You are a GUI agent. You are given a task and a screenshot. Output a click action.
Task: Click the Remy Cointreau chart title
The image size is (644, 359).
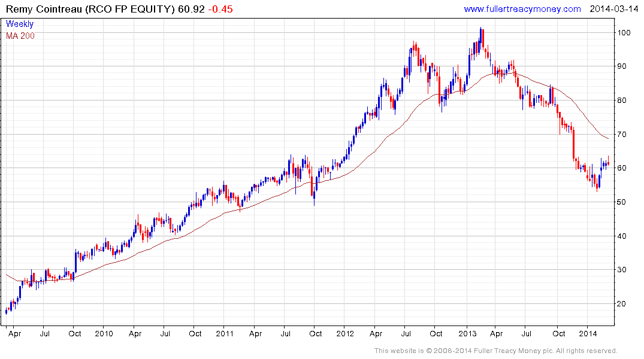[90, 9]
